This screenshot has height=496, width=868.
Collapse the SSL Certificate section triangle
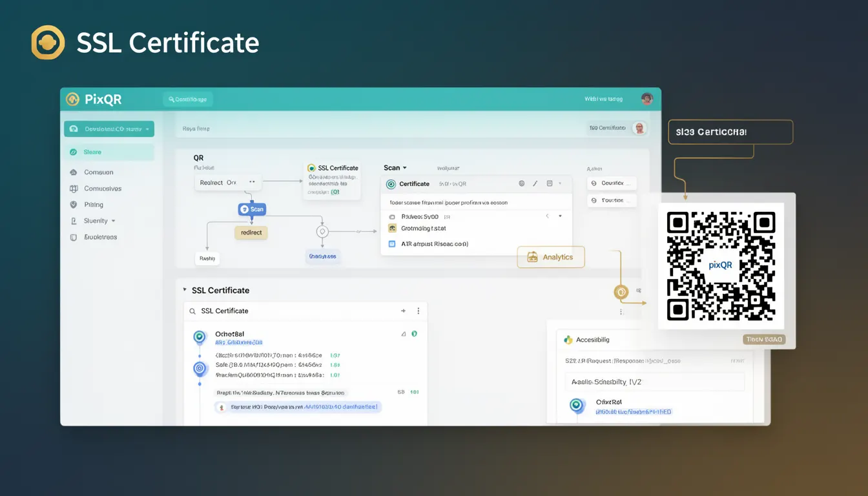(x=185, y=290)
